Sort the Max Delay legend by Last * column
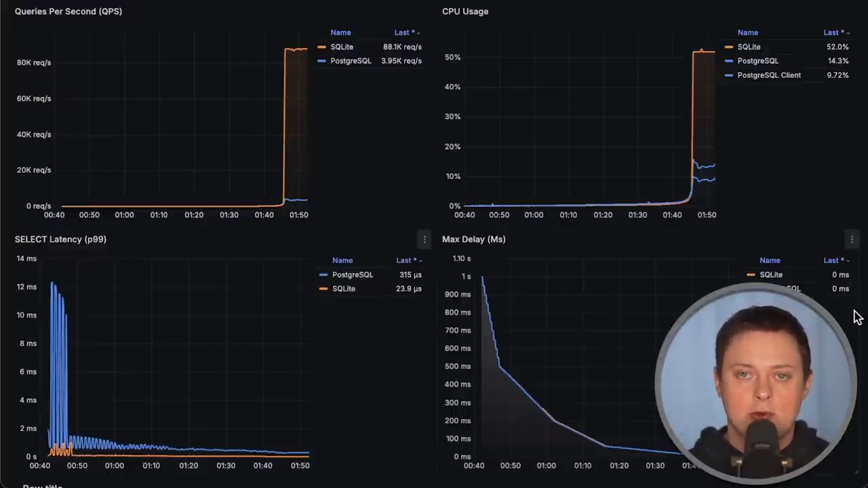The image size is (868, 488). tap(836, 260)
